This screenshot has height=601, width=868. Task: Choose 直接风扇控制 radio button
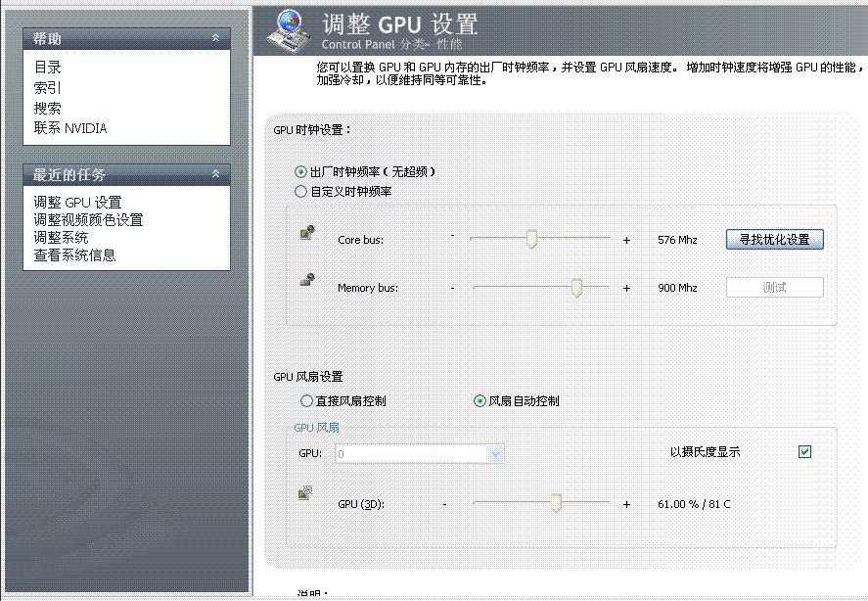pyautogui.click(x=306, y=401)
